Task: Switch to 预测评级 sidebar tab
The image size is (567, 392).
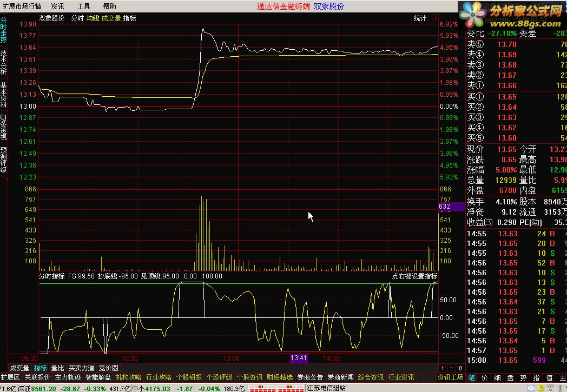Action: click(4, 160)
